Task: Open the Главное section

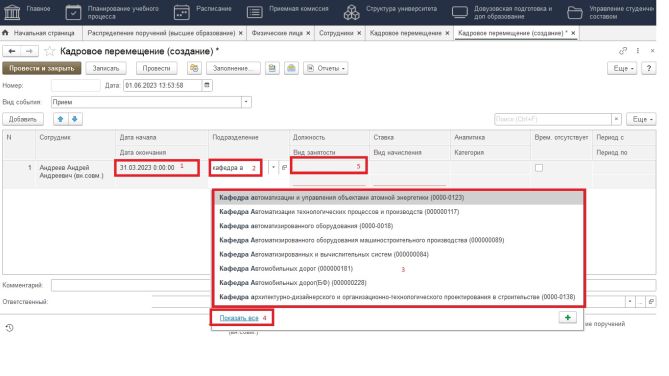Action: 26,12
